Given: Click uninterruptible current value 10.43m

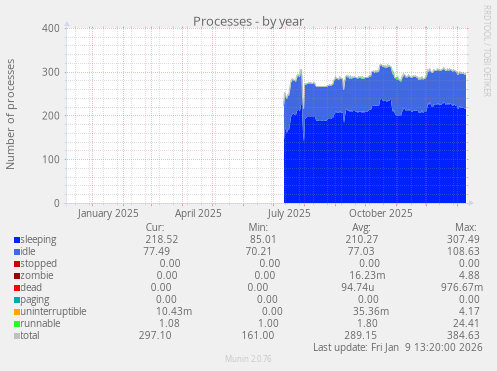Looking at the screenshot, I should click(x=174, y=311).
